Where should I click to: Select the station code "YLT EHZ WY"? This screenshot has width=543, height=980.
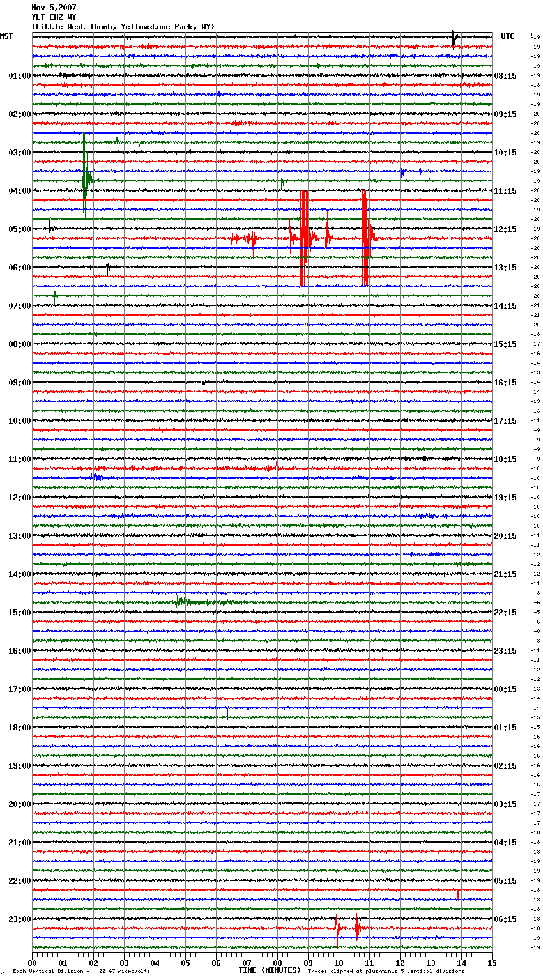click(54, 17)
